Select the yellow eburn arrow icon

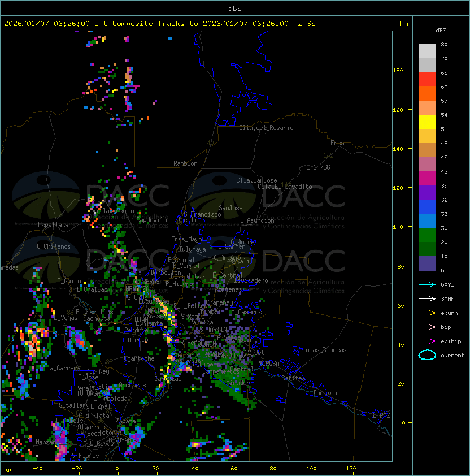pyautogui.click(x=427, y=313)
